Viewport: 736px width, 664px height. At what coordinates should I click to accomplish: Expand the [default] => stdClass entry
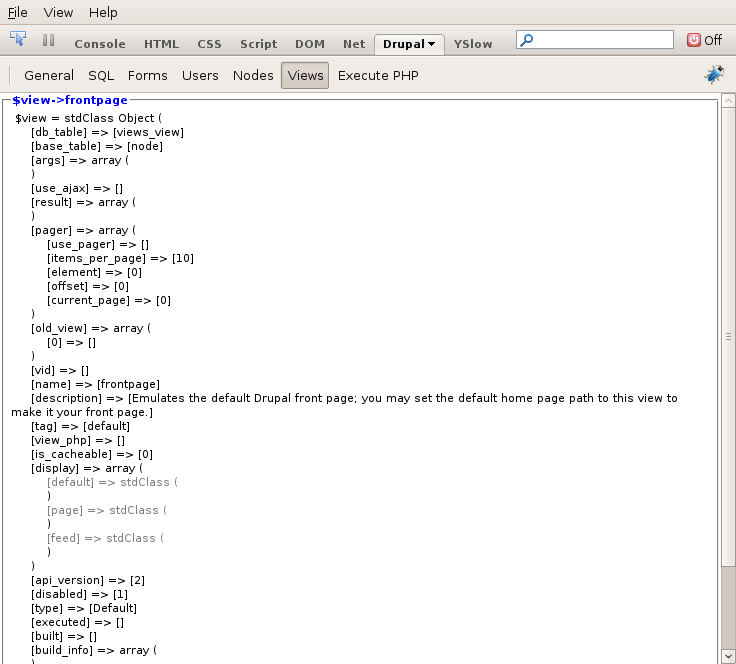[112, 482]
